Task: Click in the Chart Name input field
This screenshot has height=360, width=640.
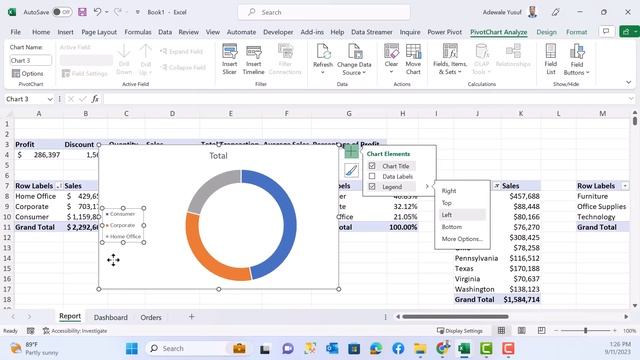Action: tap(31, 60)
